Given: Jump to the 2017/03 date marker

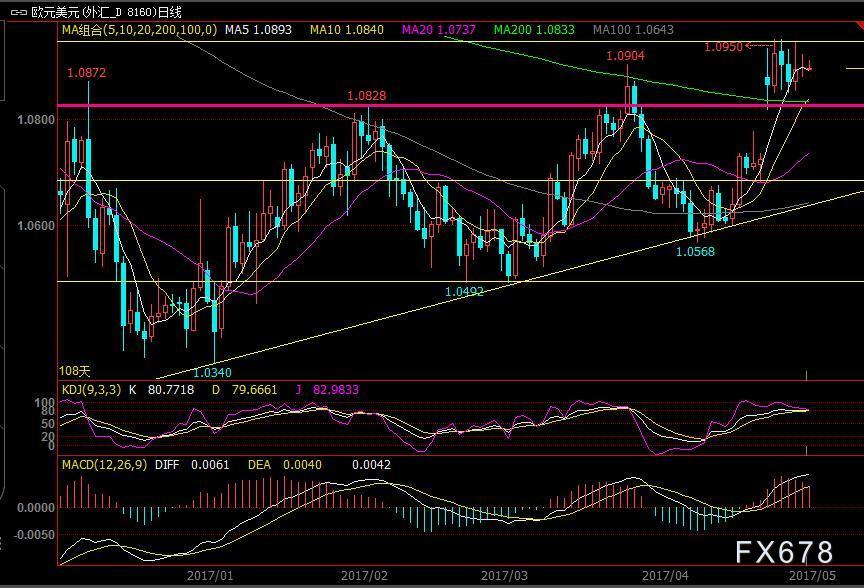Looking at the screenshot, I should pyautogui.click(x=504, y=576).
